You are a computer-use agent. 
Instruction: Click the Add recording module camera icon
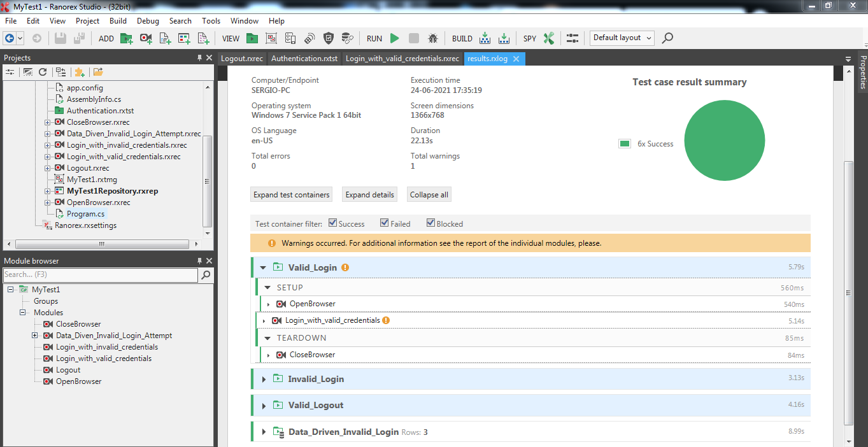pyautogui.click(x=146, y=38)
